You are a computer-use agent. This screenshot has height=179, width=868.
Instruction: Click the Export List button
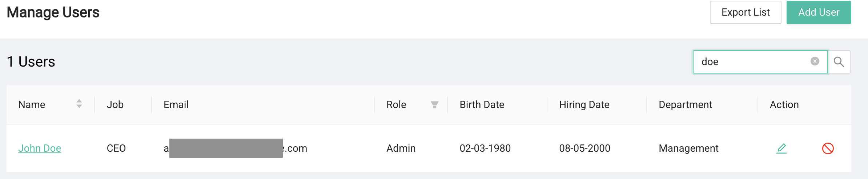point(745,12)
